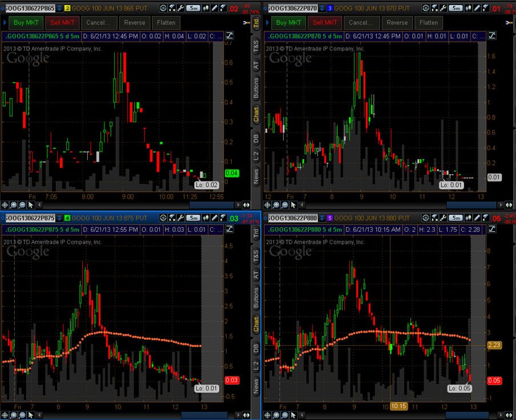
Task: Open the share/sync icon in the P865 chart
Action: point(163,8)
